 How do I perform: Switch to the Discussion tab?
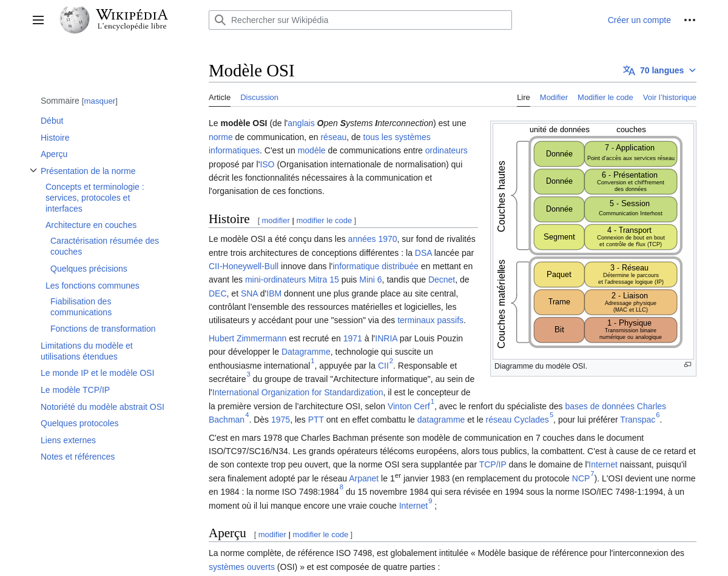[x=259, y=97]
